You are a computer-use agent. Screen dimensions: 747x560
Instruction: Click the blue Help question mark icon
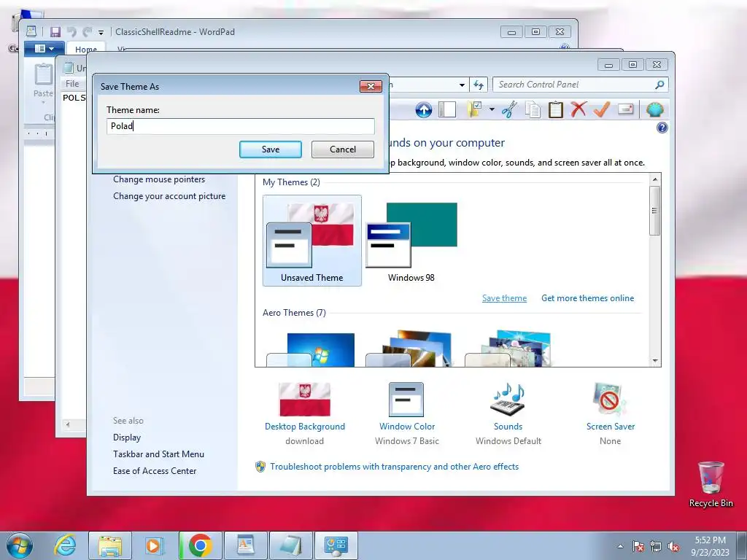click(662, 128)
